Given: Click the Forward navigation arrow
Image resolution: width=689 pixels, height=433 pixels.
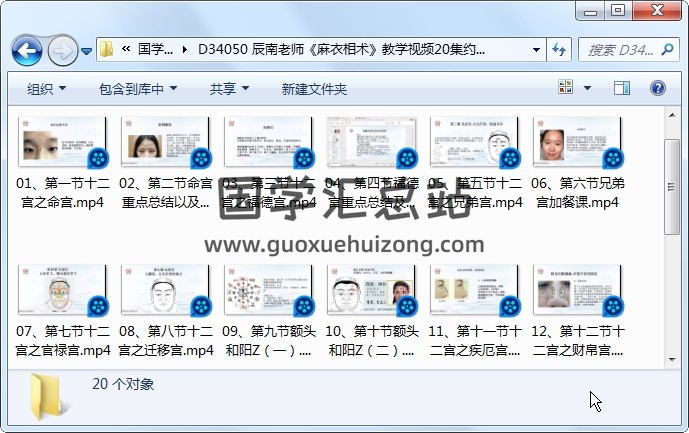Looking at the screenshot, I should (61, 49).
